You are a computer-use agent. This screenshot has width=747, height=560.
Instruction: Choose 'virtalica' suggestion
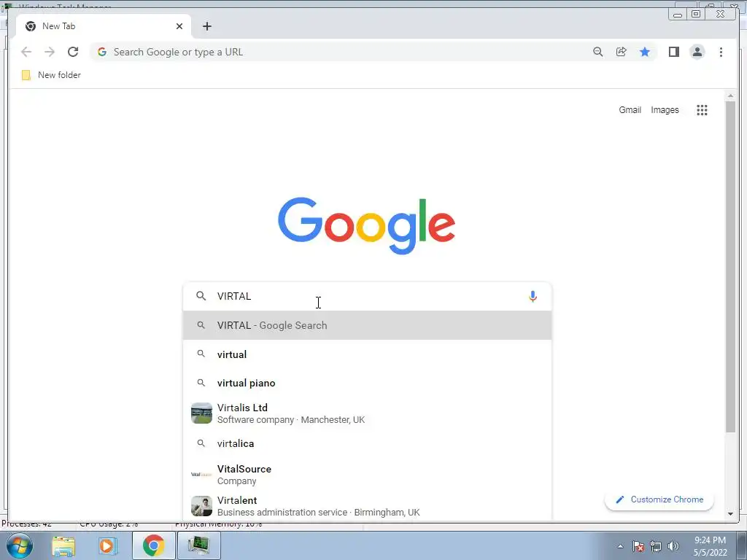367,443
